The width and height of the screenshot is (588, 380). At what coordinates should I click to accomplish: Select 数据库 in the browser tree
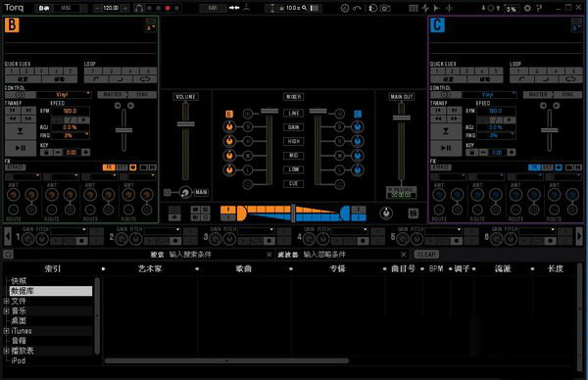pos(51,291)
